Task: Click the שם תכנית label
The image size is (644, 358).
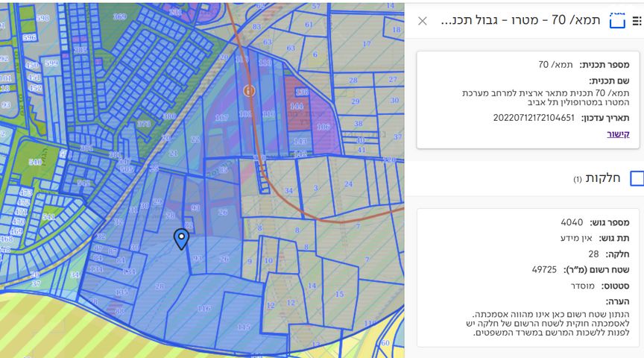Action: pos(609,81)
